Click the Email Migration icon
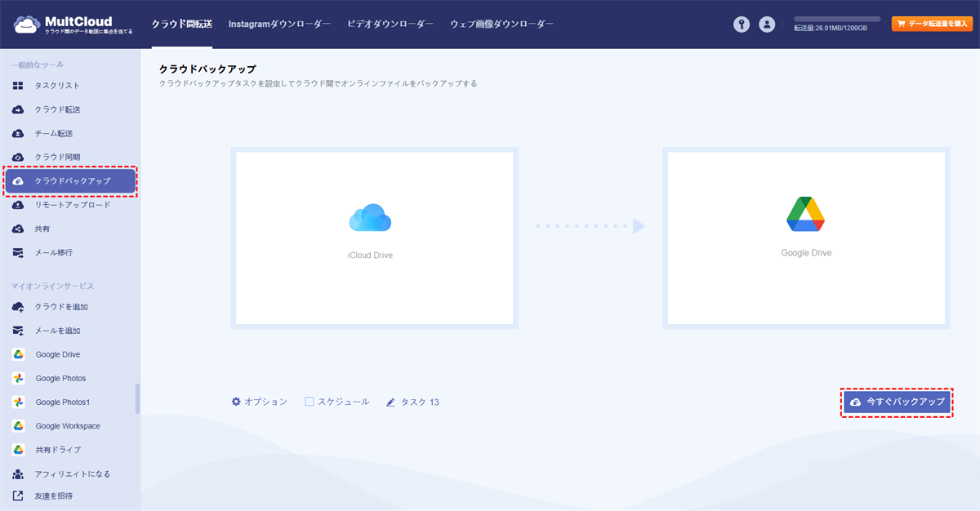The height and width of the screenshot is (511, 980). [18, 253]
